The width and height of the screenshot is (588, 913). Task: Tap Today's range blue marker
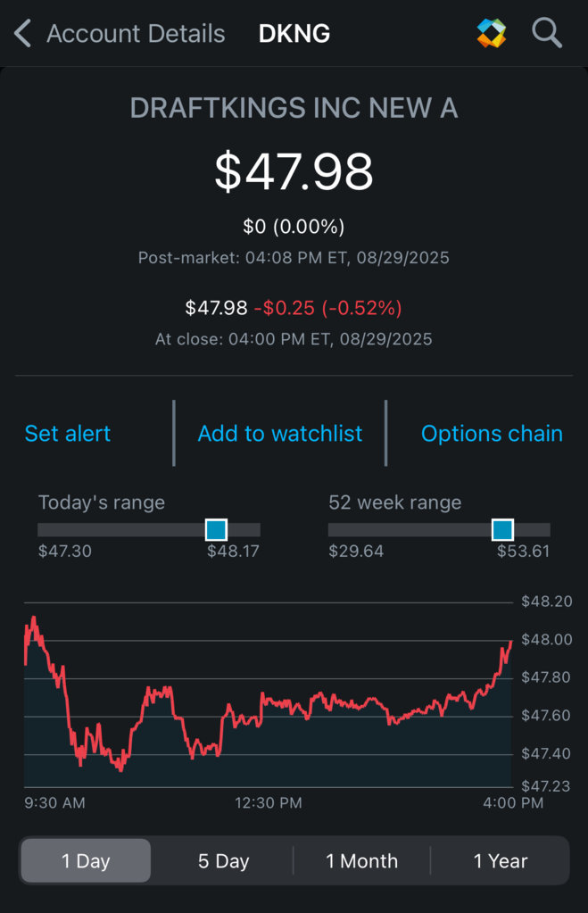(216, 530)
